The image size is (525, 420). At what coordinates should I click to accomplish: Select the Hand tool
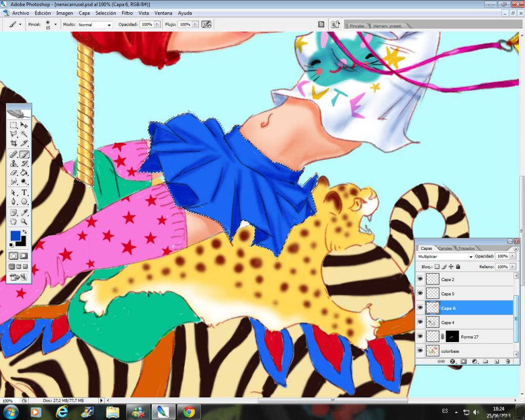pos(14,222)
